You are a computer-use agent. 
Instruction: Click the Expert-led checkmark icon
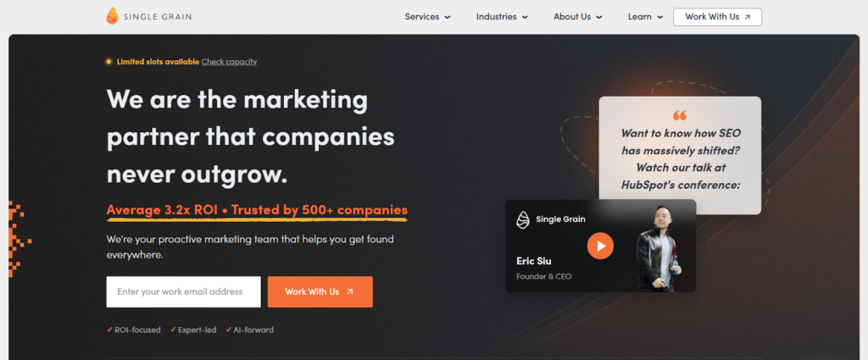(x=173, y=330)
